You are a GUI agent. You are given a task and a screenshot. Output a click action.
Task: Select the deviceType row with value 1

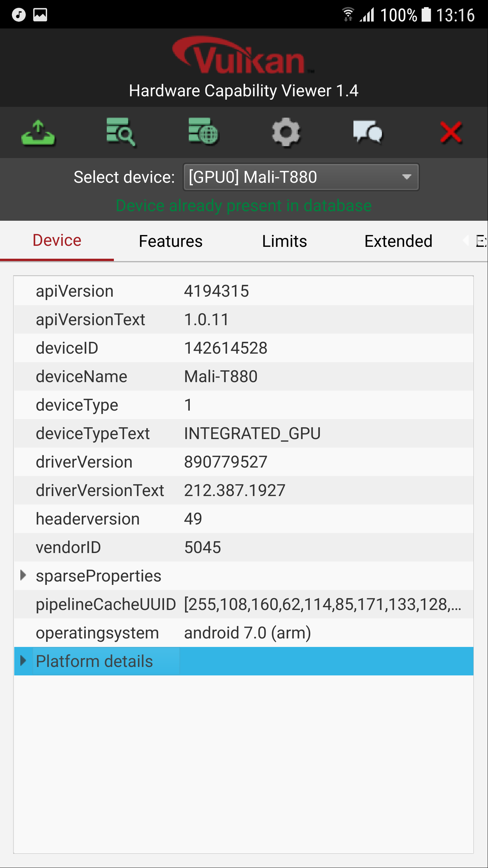click(x=244, y=405)
